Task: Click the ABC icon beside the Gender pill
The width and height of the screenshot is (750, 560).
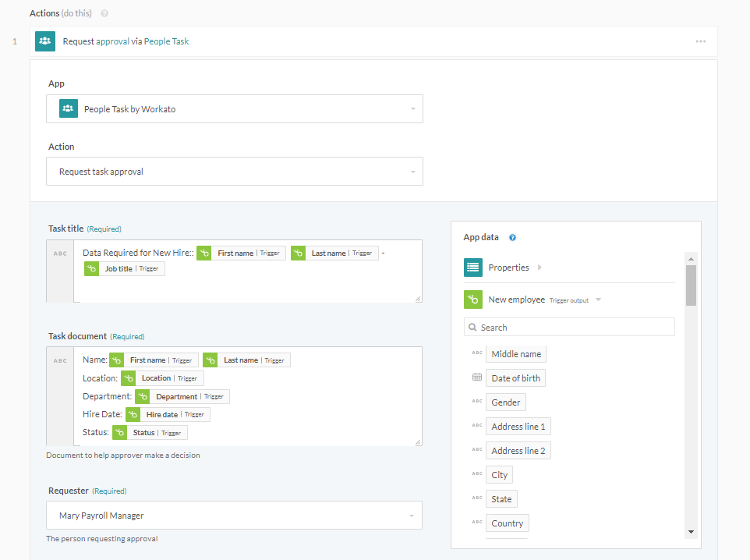Action: (476, 402)
